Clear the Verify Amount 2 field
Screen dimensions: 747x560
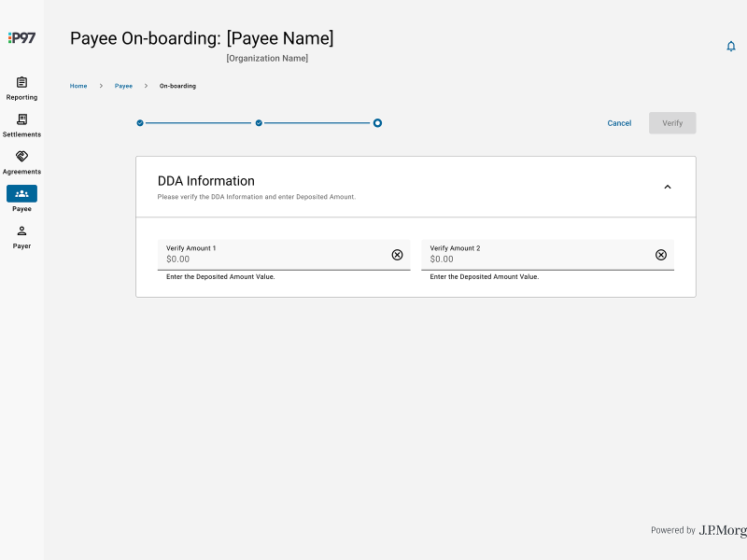661,254
